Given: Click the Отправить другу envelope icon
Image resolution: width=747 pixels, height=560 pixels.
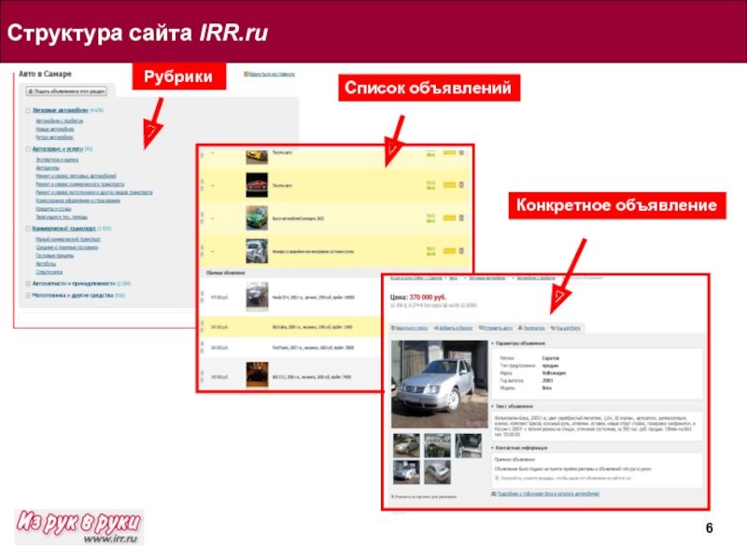Looking at the screenshot, I should [481, 329].
